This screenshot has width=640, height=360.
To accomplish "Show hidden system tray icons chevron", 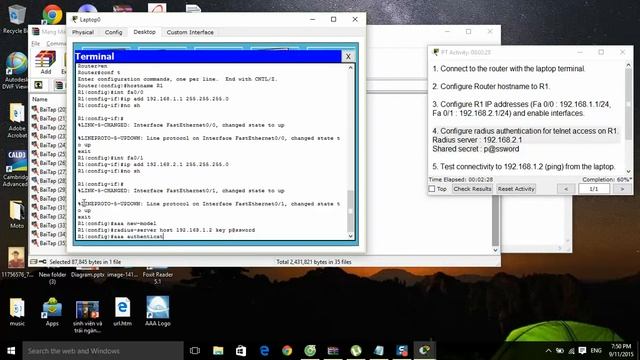I will 548,351.
